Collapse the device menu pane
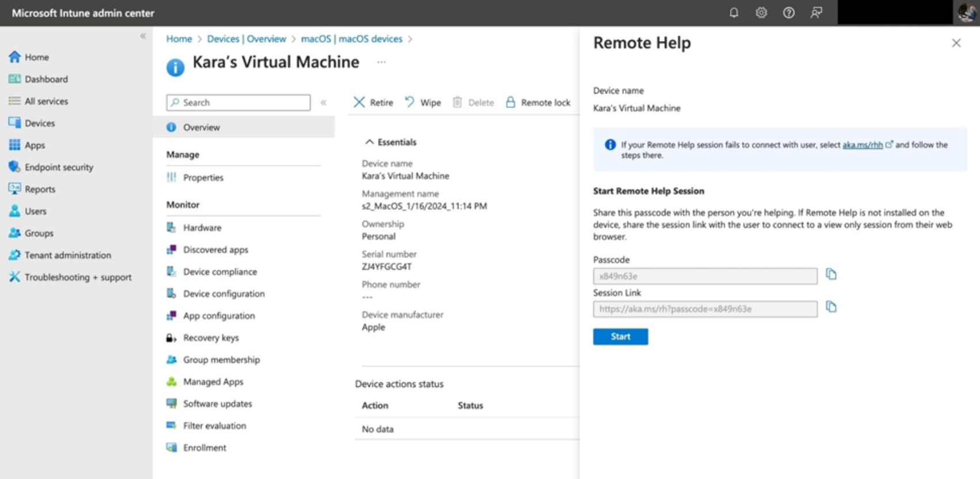Image resolution: width=980 pixels, height=479 pixels. point(324,103)
